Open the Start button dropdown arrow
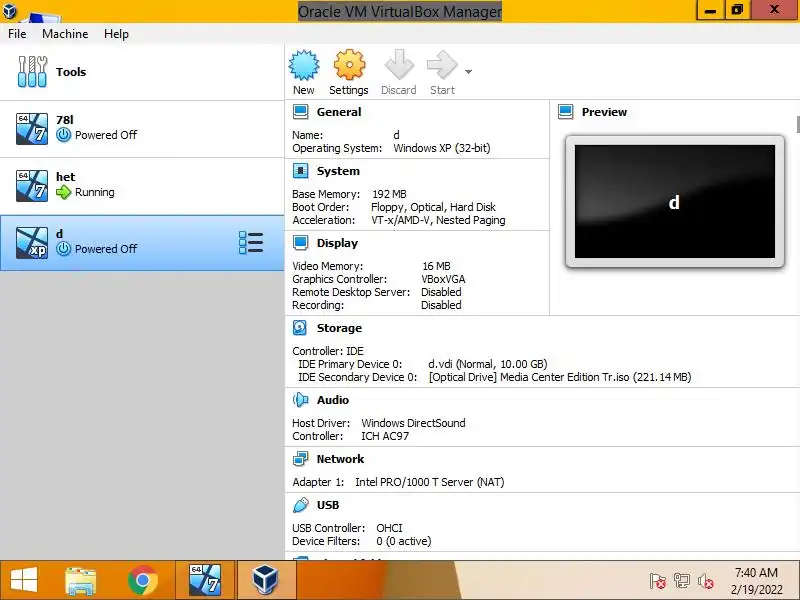This screenshot has height=600, width=800. point(468,72)
